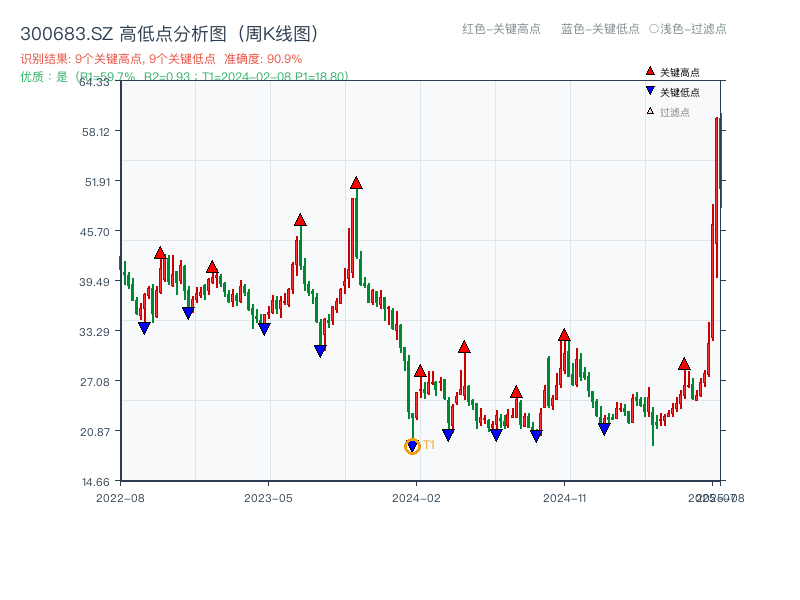Click the red high marker near 45.70
Viewport: 800px width, 600px height.
(300, 220)
